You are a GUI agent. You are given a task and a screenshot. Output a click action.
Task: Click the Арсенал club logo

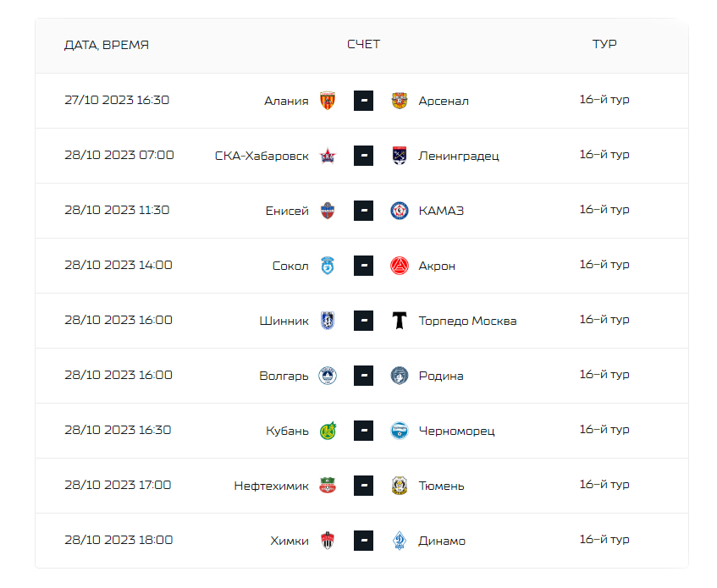[400, 101]
